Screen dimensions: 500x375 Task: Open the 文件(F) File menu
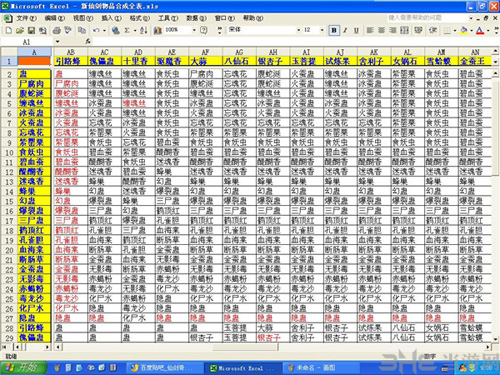pyautogui.click(x=26, y=18)
